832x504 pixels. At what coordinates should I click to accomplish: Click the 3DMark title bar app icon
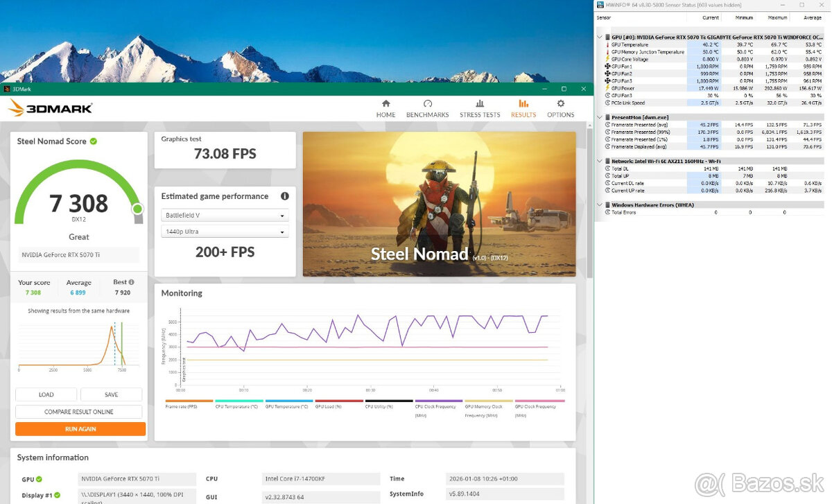coord(6,89)
